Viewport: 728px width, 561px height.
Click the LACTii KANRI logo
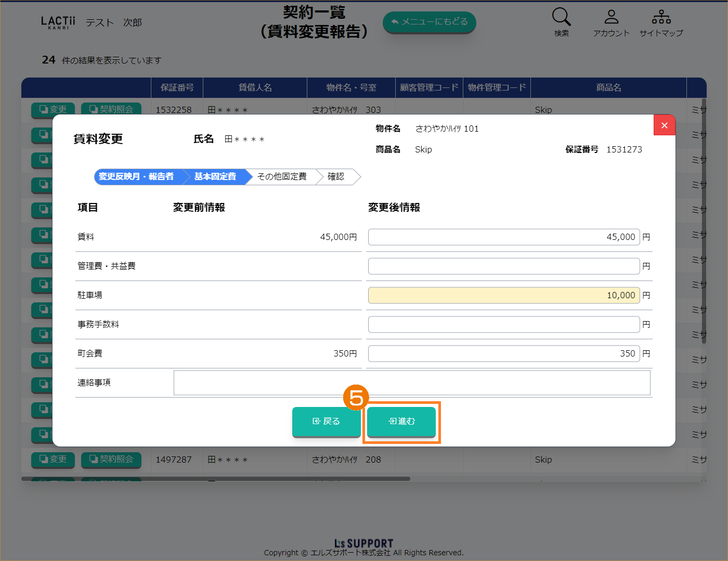click(x=58, y=22)
